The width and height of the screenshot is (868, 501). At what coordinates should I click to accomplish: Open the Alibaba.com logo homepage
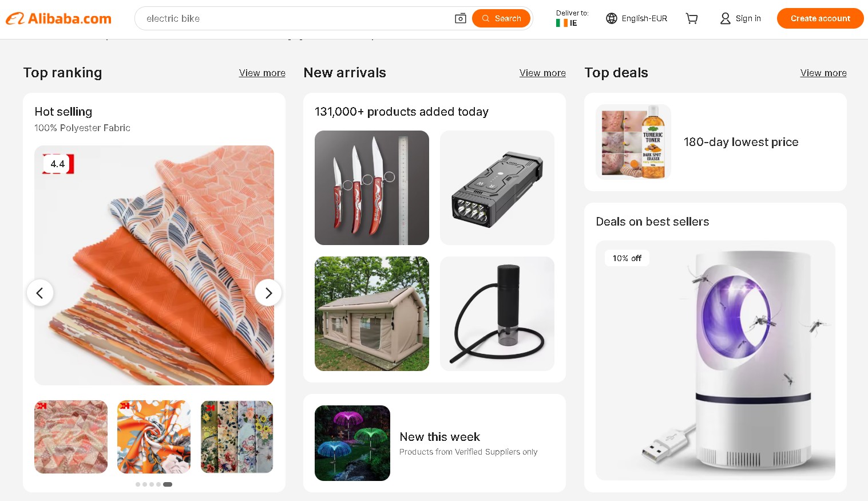(58, 18)
